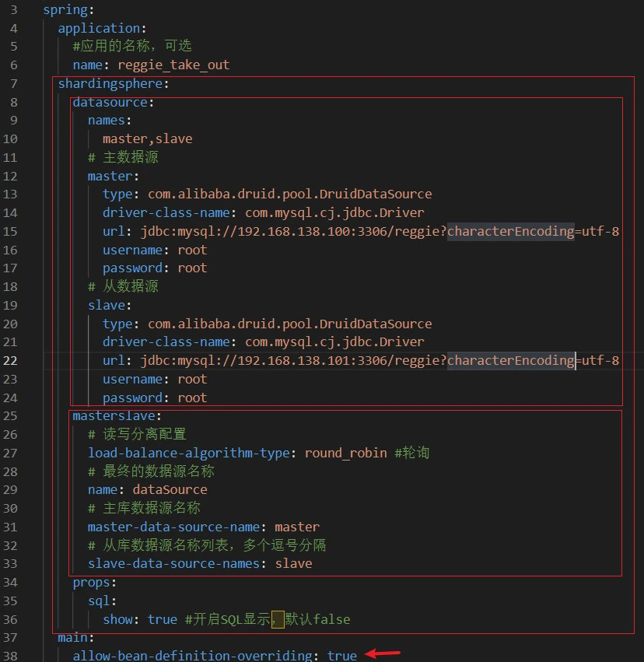
Task: Click the master,slave names value
Action: (147, 138)
